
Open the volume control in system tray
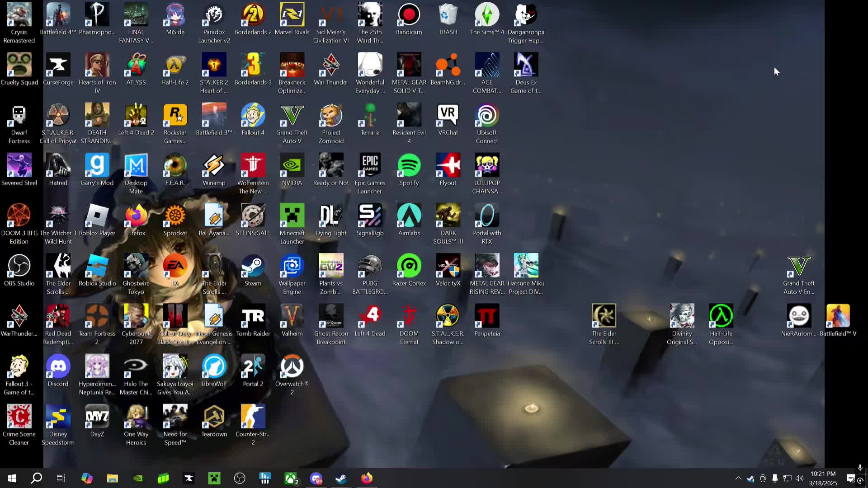(x=799, y=478)
